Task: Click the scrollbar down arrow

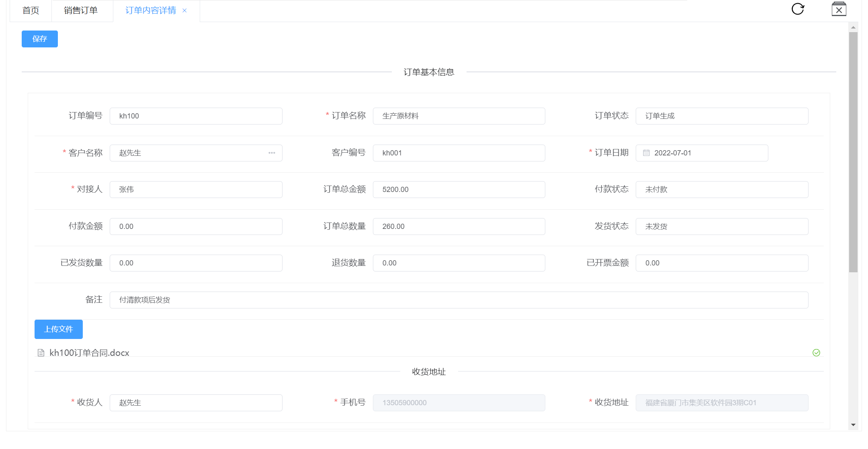Action: [853, 425]
